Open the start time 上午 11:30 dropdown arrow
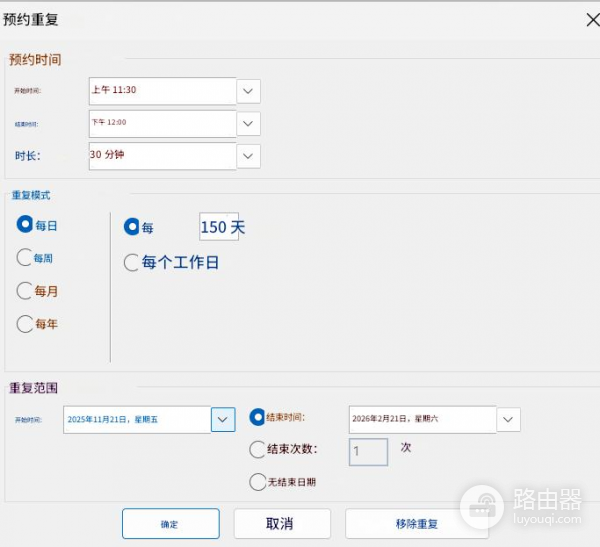The image size is (600, 547). pos(248,91)
